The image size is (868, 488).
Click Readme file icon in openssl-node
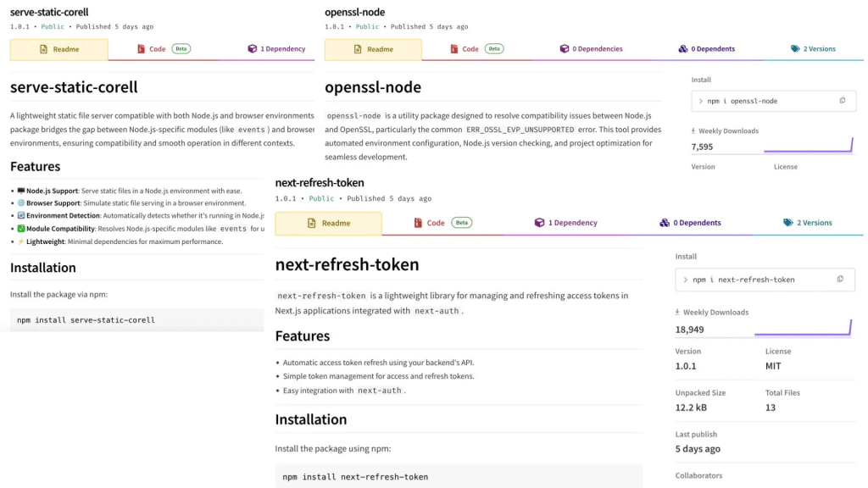pos(358,49)
